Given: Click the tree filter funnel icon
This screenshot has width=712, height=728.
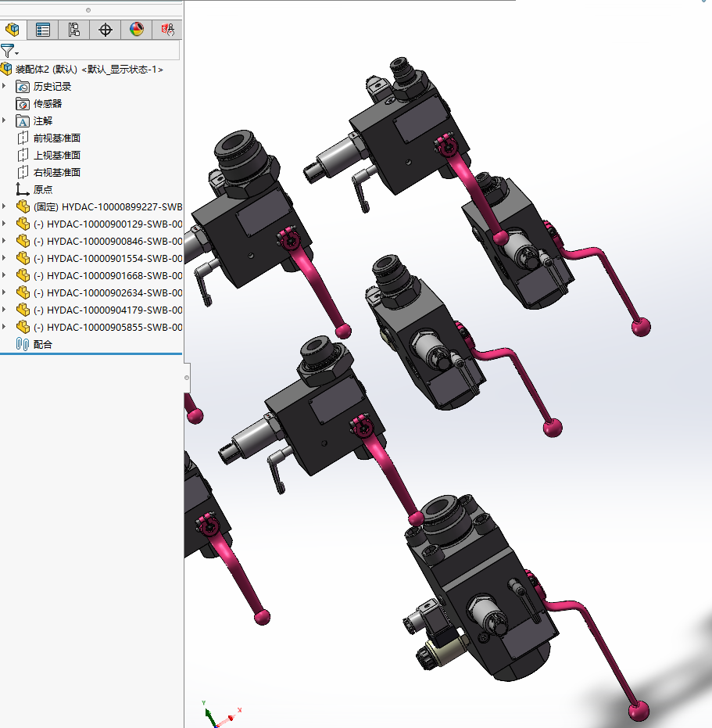Looking at the screenshot, I should (7, 50).
